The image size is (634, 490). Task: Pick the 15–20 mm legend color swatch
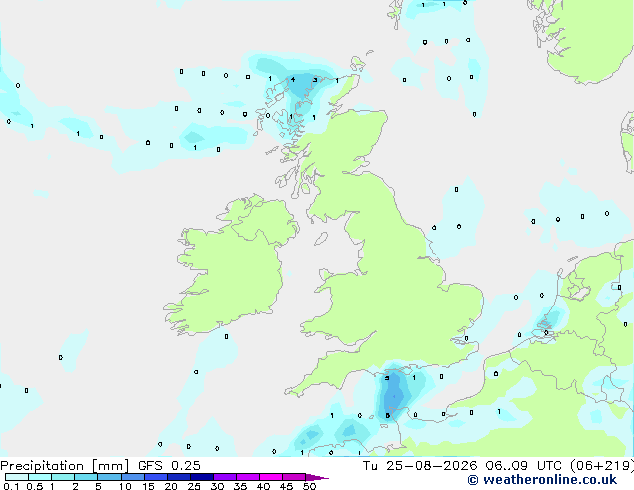click(156, 477)
